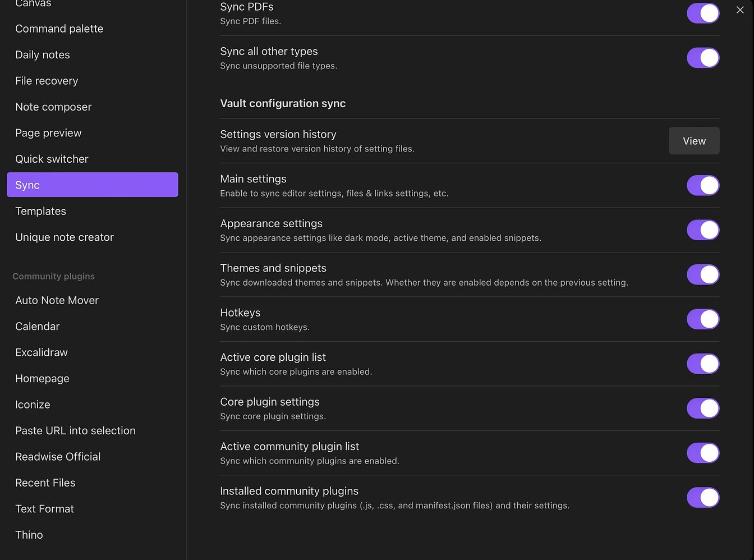Turn off Core plugin settings sync
Image resolution: width=754 pixels, height=560 pixels.
[x=703, y=408]
